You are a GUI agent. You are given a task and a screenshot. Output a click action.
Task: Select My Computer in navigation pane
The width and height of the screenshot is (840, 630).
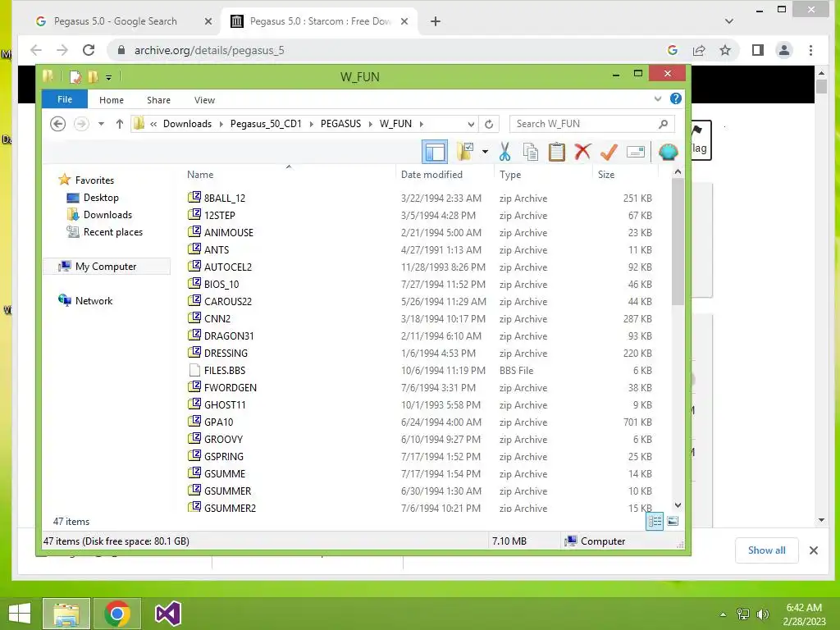coord(106,267)
